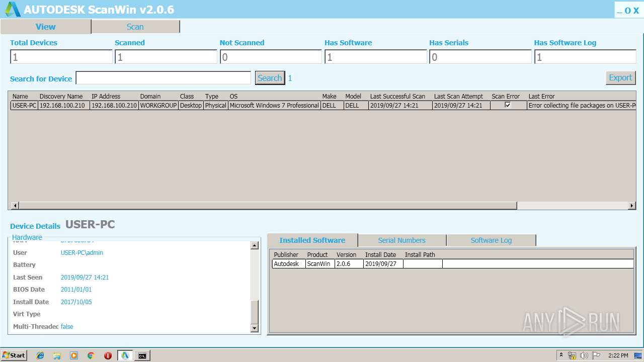This screenshot has width=644, height=362.
Task: Minimize the ScanWin window
Action: tap(619, 11)
